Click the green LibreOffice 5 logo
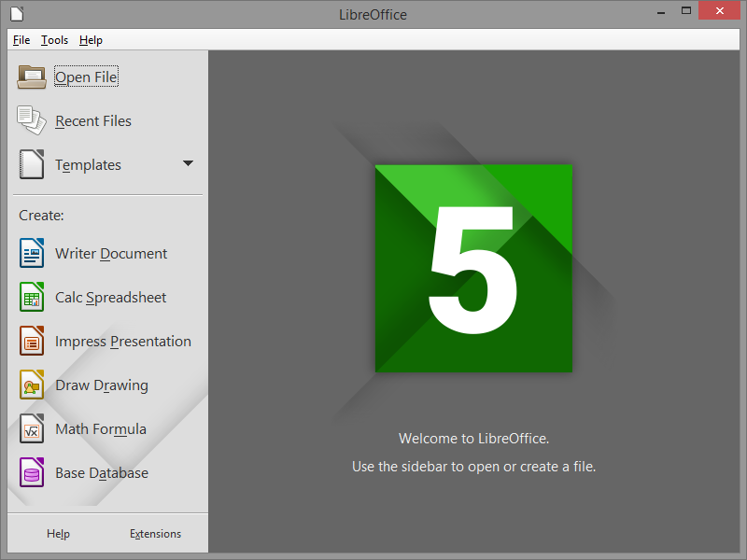Viewport: 747px width, 560px height. [473, 268]
